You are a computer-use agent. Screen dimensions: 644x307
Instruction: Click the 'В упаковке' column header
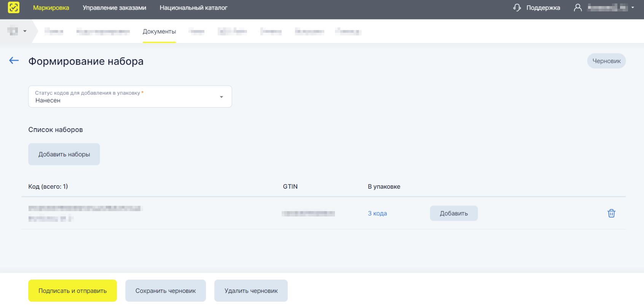point(384,186)
